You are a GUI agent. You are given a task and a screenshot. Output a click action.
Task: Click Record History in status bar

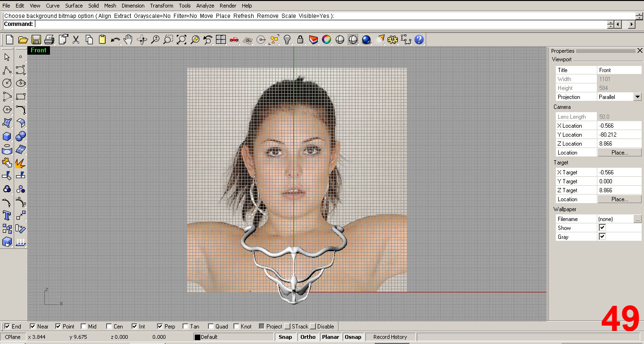pos(390,337)
